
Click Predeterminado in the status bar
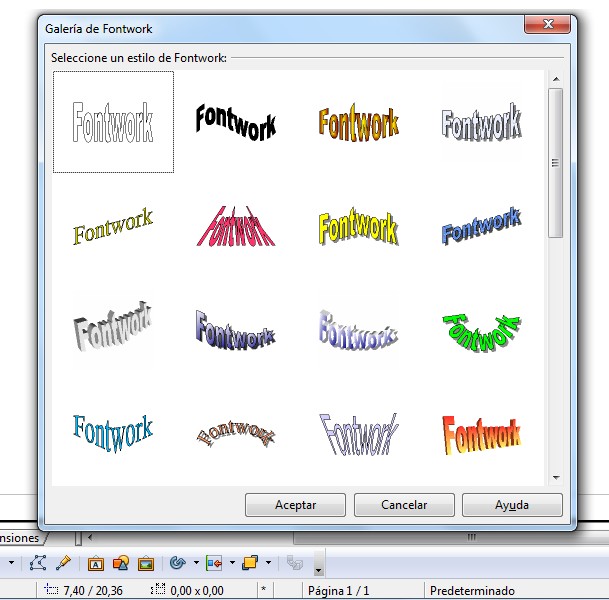click(x=472, y=591)
